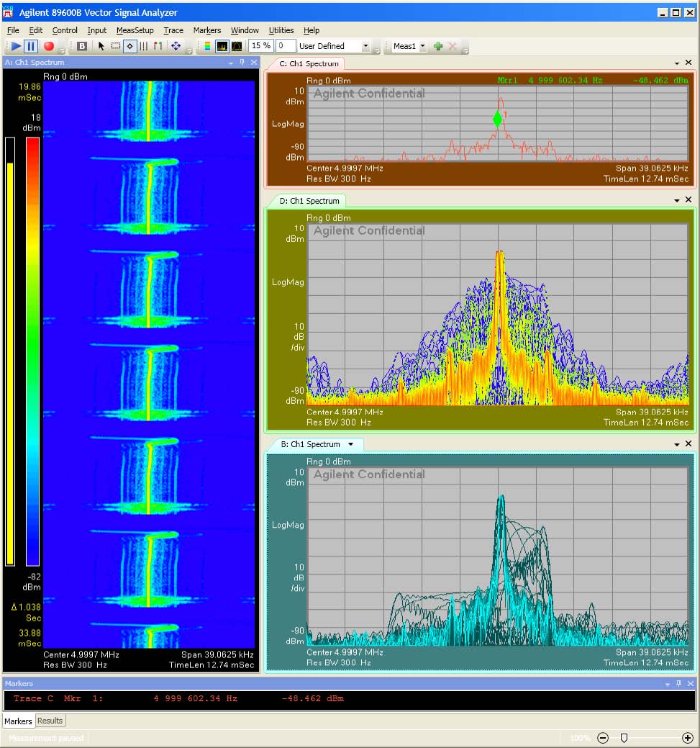The height and width of the screenshot is (748, 700).
Task: Expand the Meas1 dropdown list
Action: pyautogui.click(x=422, y=46)
